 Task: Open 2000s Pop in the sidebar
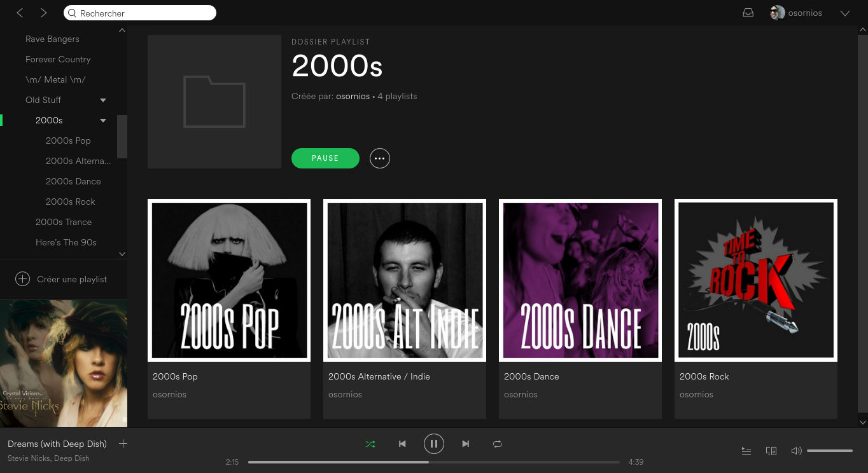[68, 141]
